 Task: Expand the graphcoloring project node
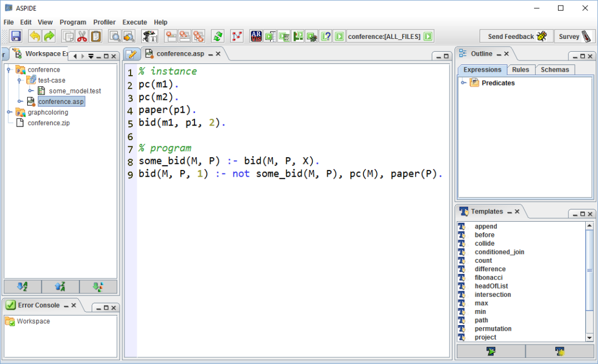[9, 112]
